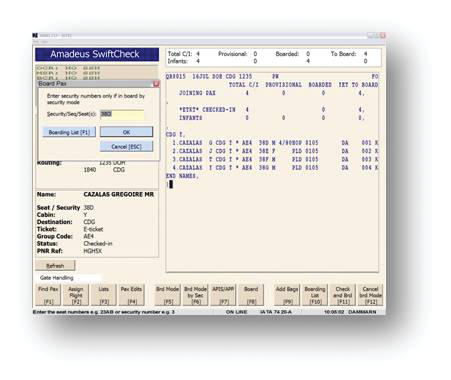This screenshot has width=451, height=380.
Task: Open Boarding List [F1] in Board Pax dialog
Action: (69, 132)
